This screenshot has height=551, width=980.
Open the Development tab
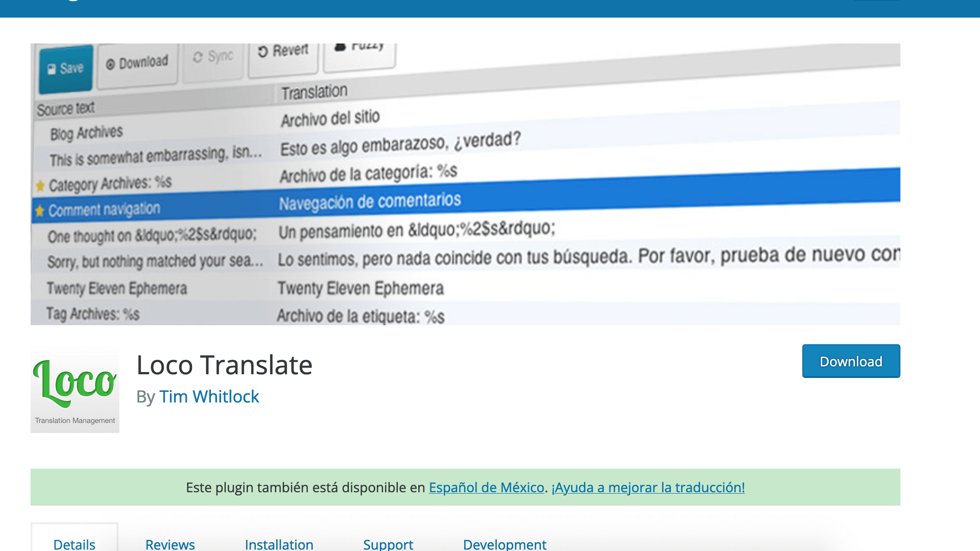tap(505, 544)
